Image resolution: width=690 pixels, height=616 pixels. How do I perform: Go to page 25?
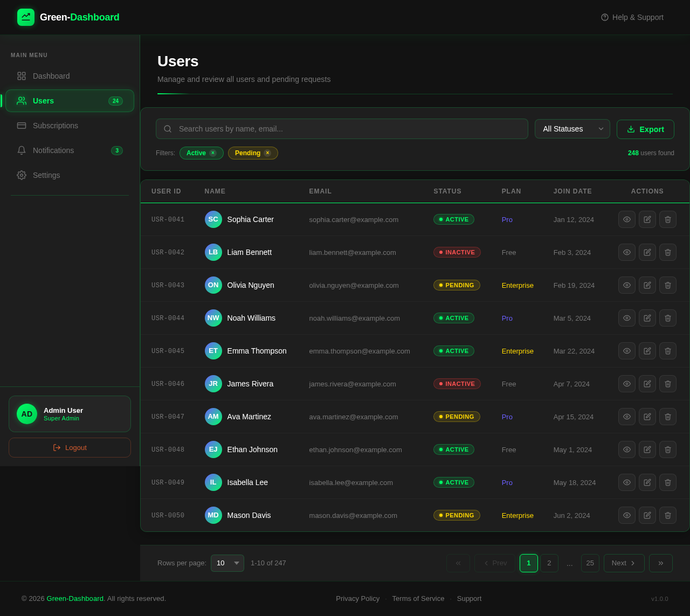tap(590, 563)
